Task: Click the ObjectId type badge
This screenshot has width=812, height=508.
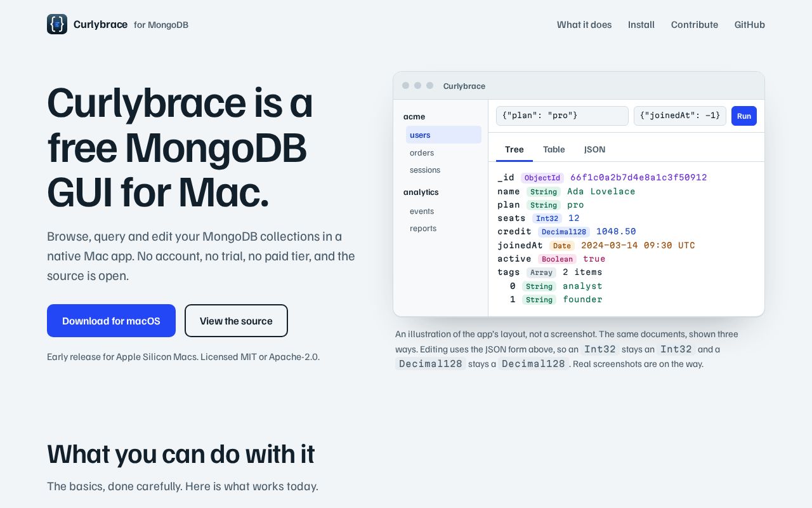Action: pos(542,178)
